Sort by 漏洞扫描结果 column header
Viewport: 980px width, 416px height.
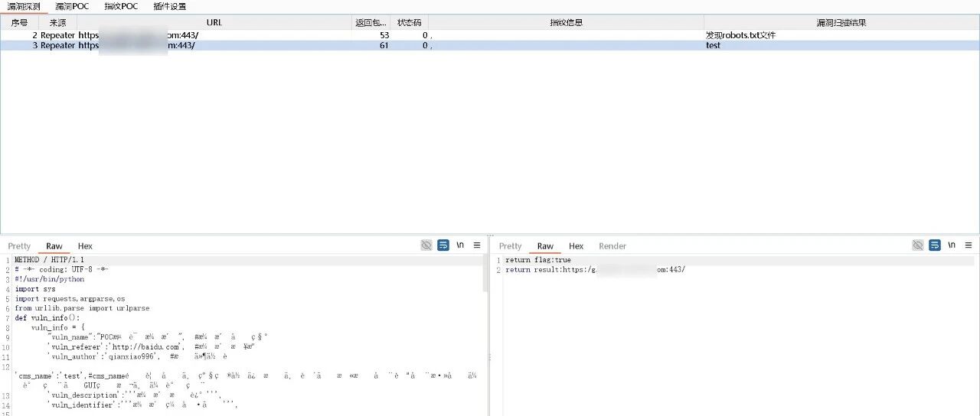[841, 23]
